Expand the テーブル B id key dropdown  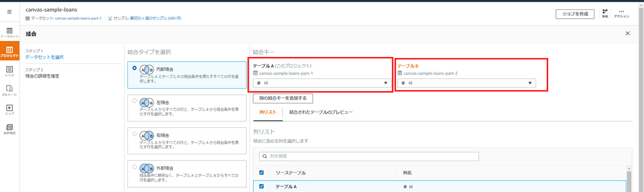tap(466, 83)
